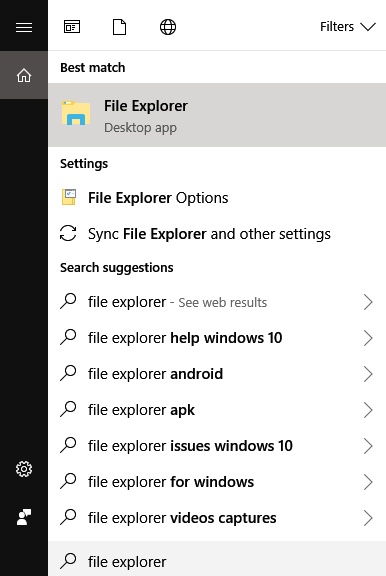Viewport: 386px width, 576px height.
Task: Open the hamburger menu in sidebar
Action: pos(24,27)
